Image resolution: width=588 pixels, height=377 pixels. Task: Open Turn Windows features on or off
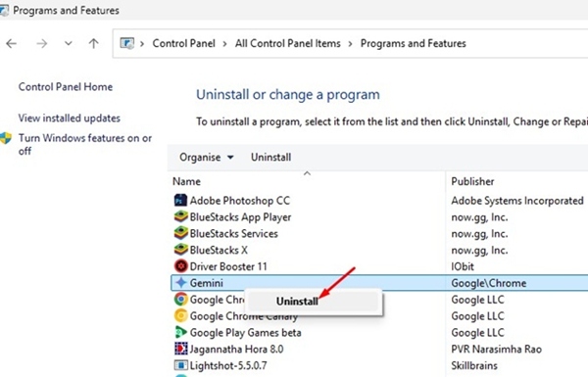pyautogui.click(x=85, y=144)
